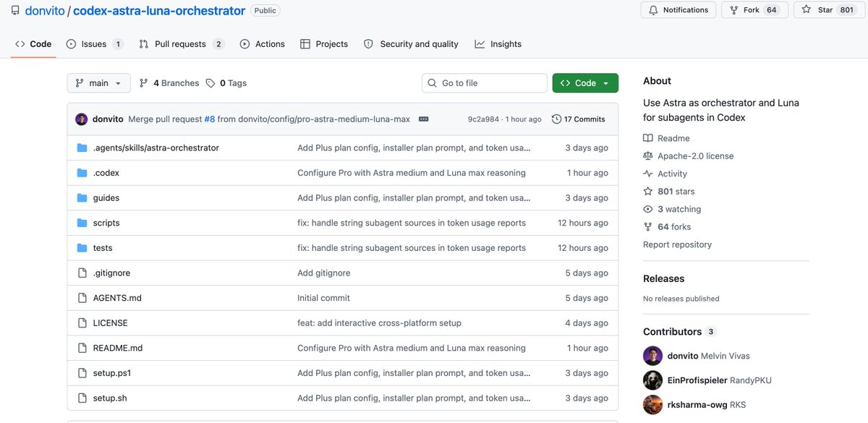Screen dimensions: 868x423
Task: Open the tests folder name
Action: (103, 248)
